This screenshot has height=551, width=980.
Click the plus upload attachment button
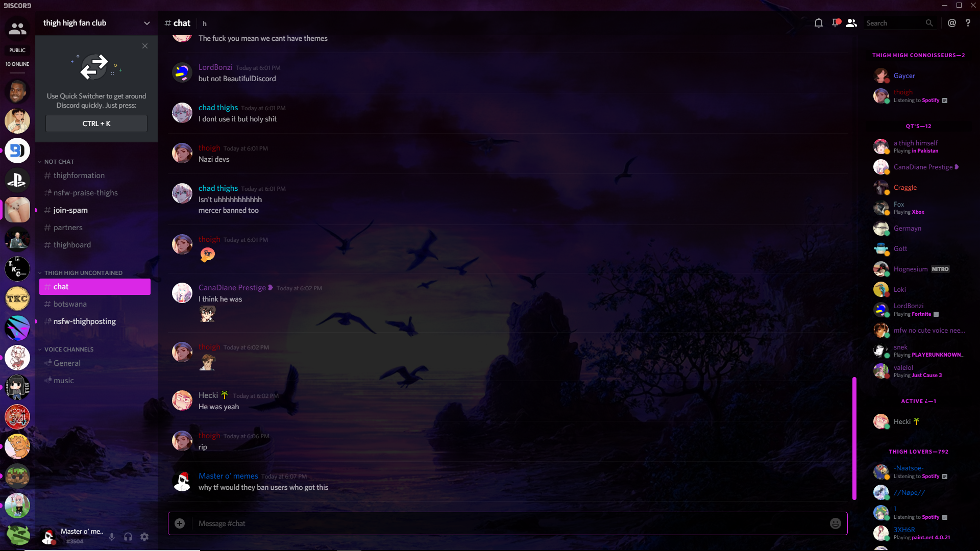180,523
